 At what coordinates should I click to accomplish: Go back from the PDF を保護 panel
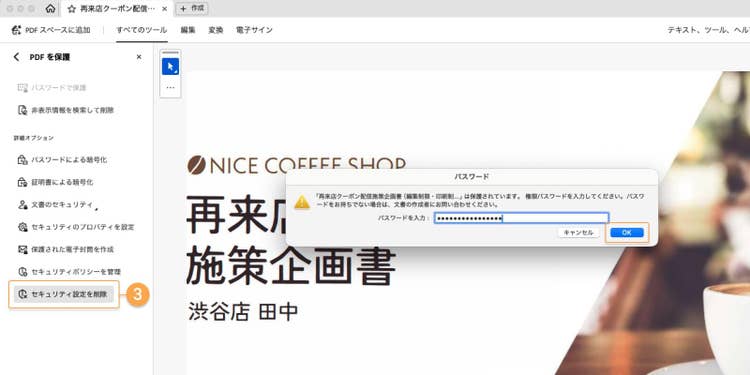click(16, 57)
